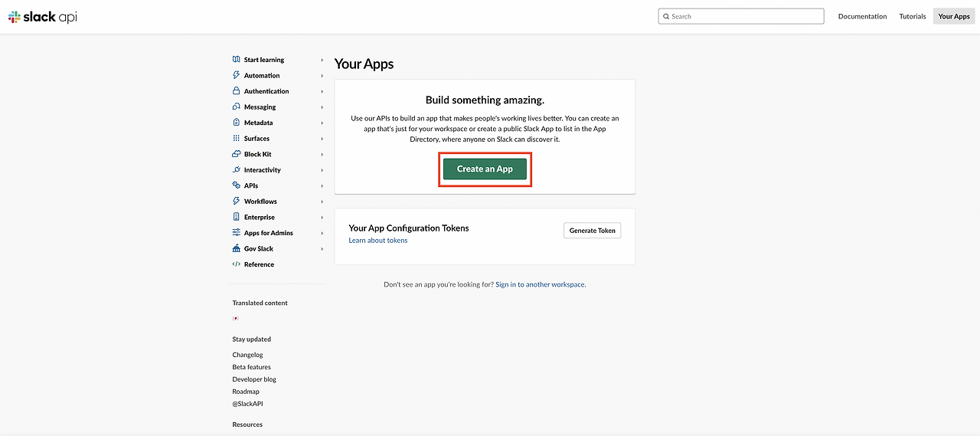The width and height of the screenshot is (980, 436).
Task: Select Reference sidebar item
Action: (259, 264)
